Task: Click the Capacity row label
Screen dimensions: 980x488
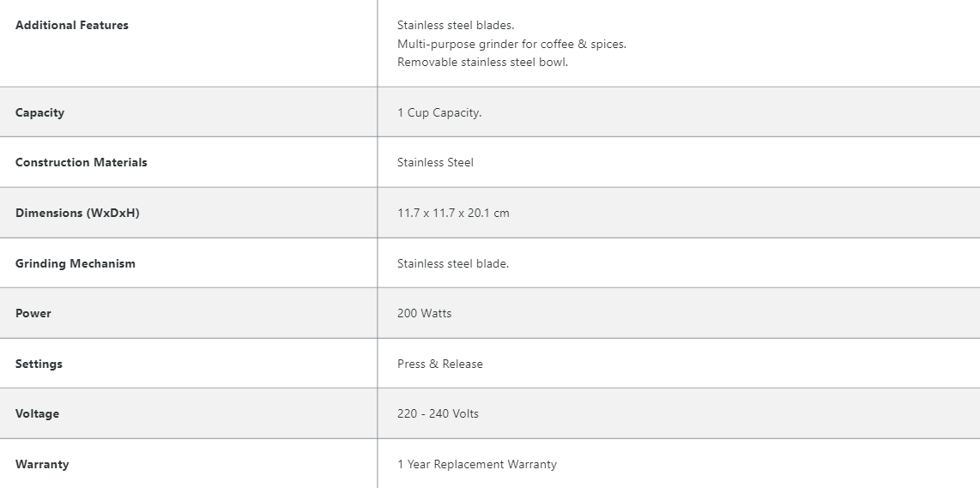Action: [39, 112]
